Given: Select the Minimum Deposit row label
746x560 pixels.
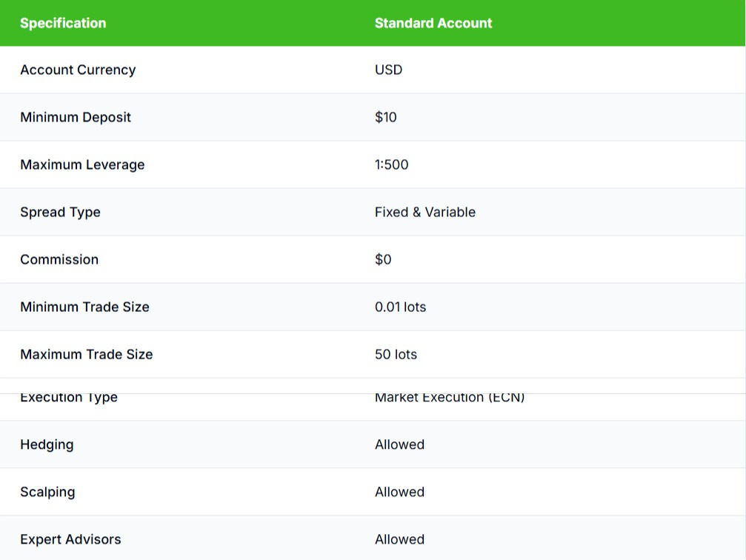Looking at the screenshot, I should coord(76,117).
